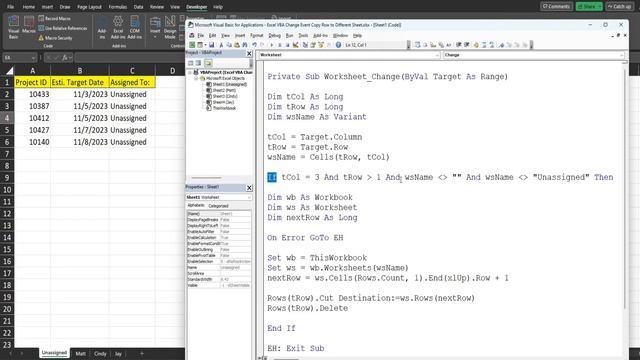
Task: Select Sheet1 (Unassigned) in project tree
Action: pyautogui.click(x=229, y=84)
